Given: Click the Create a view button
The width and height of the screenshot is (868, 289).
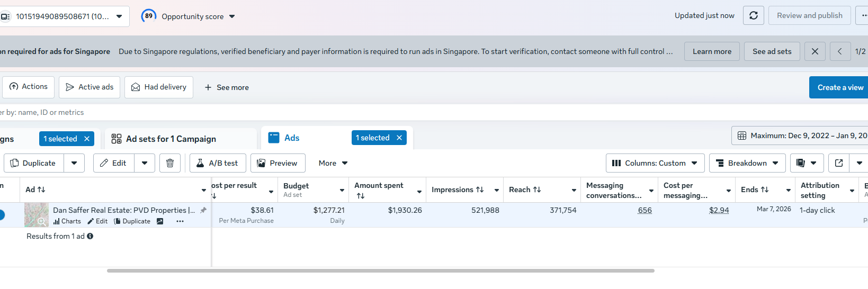Looking at the screenshot, I should coord(839,87).
